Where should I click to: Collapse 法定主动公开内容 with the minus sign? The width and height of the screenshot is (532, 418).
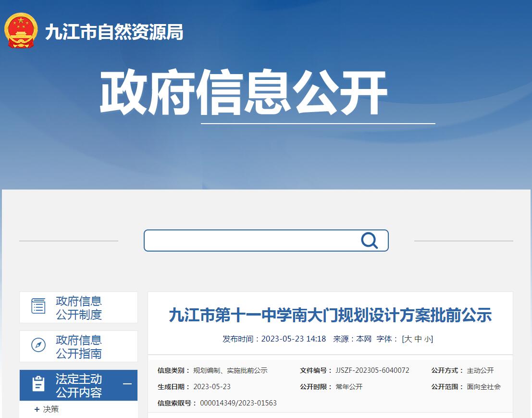pyautogui.click(x=127, y=384)
